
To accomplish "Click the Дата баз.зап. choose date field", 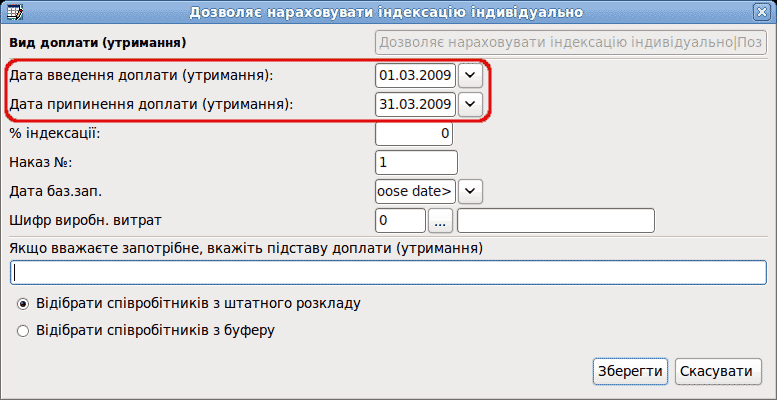I will 415,191.
